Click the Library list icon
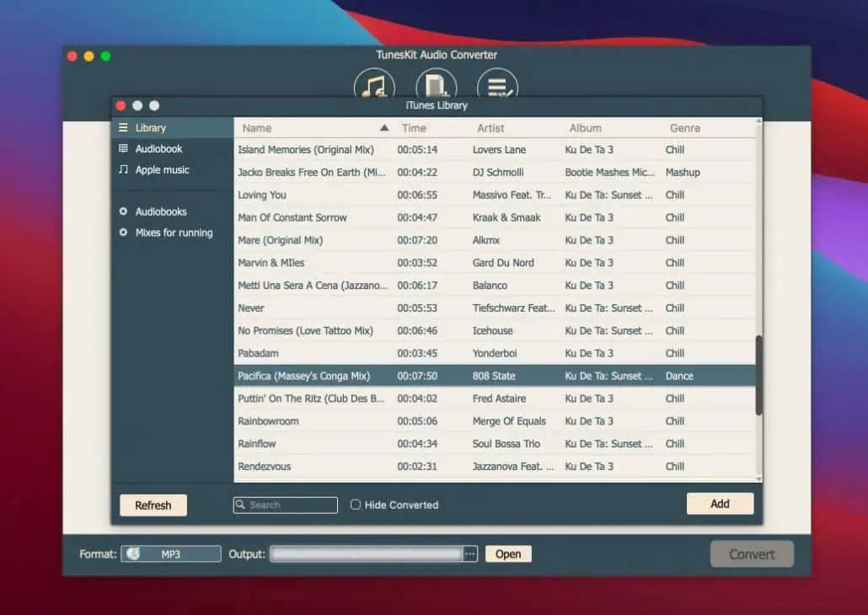 tap(123, 128)
